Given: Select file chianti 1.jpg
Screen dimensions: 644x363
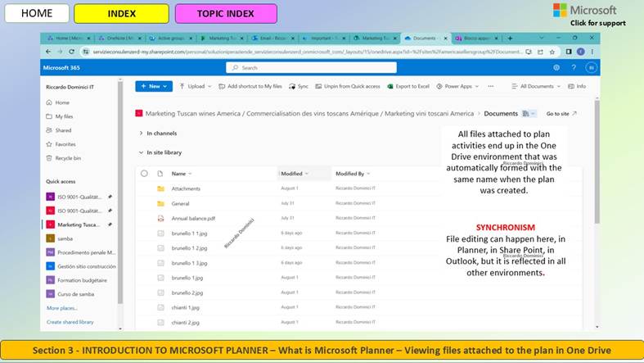Looking at the screenshot, I should click(185, 307).
